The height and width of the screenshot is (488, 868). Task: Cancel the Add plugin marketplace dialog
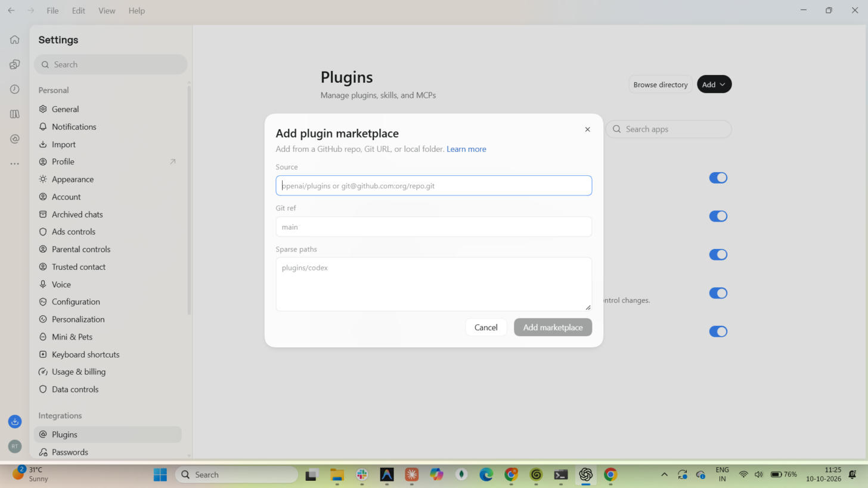click(x=486, y=327)
